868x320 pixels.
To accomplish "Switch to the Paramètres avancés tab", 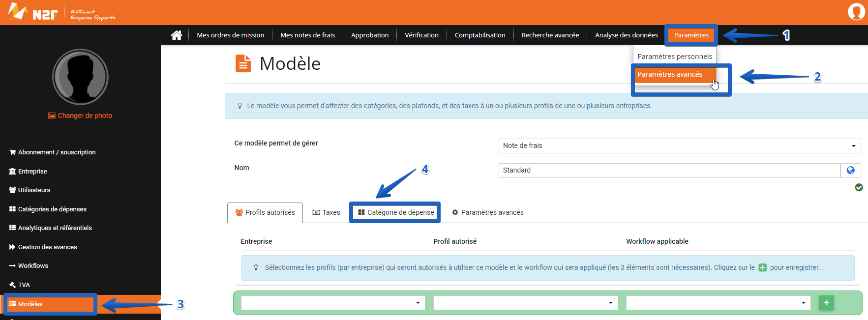I will coord(487,212).
